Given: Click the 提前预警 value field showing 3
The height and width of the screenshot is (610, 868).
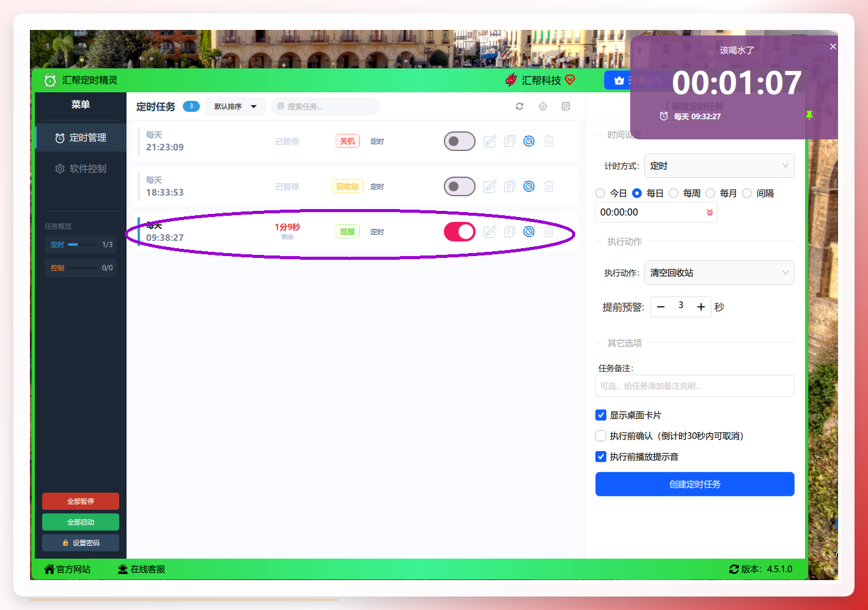Looking at the screenshot, I should click(681, 306).
